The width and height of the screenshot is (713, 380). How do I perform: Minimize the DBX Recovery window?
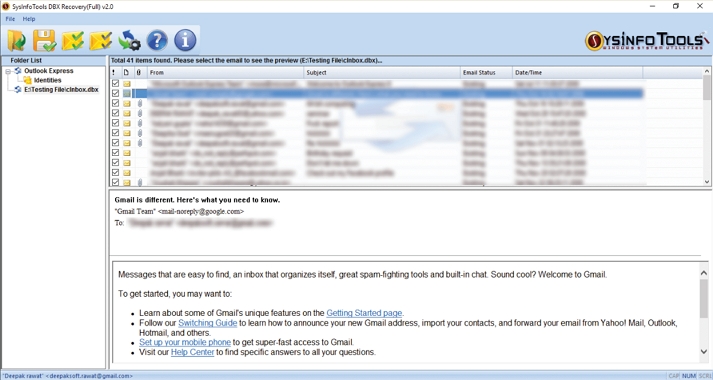[x=653, y=6]
